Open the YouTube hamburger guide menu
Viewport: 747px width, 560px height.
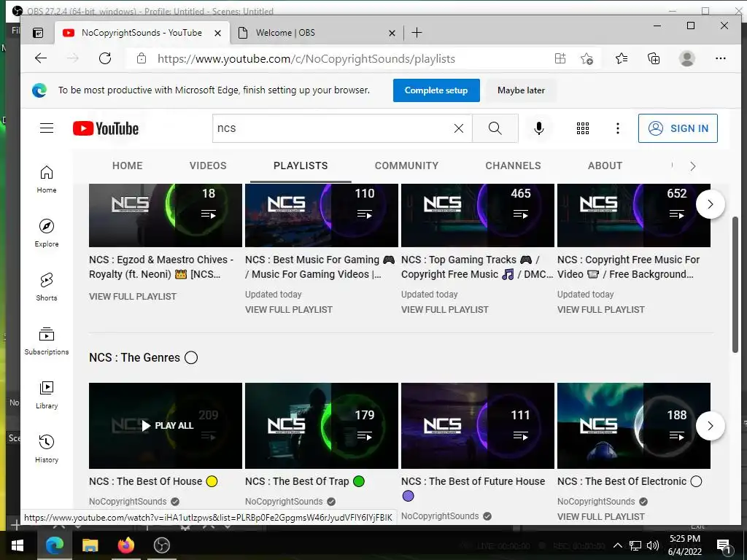(47, 128)
